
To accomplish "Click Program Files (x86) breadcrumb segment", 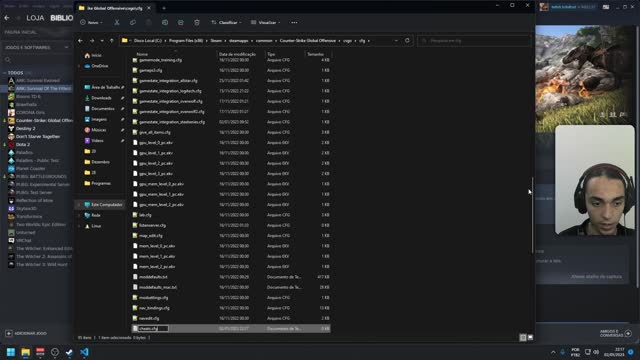I will (186, 41).
